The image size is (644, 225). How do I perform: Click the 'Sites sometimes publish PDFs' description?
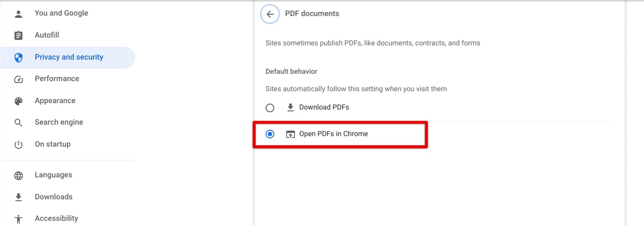point(373,43)
